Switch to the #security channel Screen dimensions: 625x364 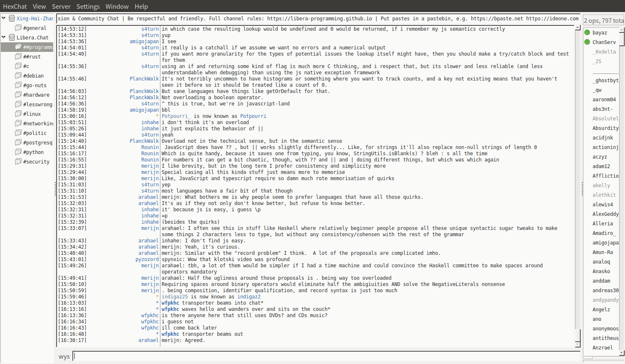(x=36, y=161)
